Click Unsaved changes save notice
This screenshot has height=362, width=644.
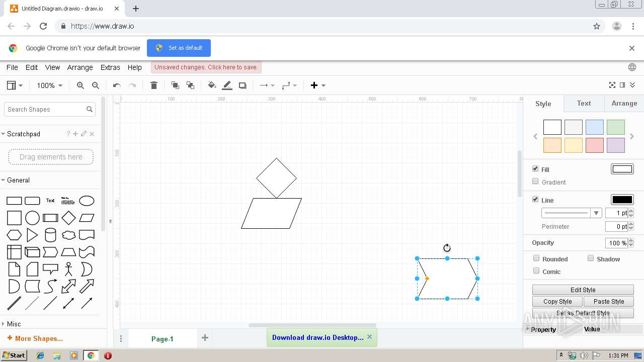(206, 67)
